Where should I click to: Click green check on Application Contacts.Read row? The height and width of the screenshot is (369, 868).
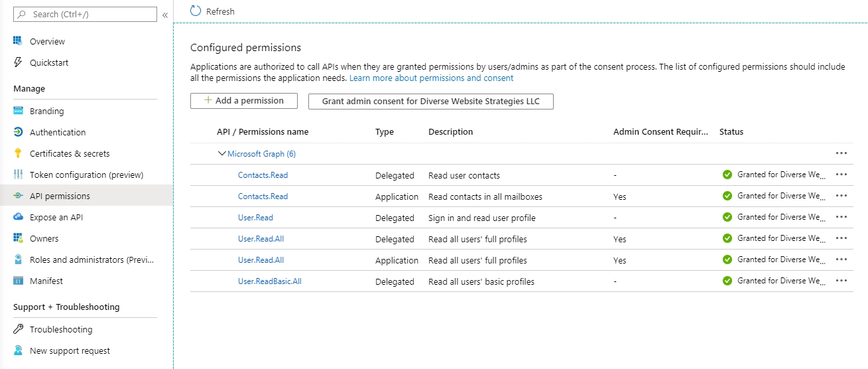727,196
